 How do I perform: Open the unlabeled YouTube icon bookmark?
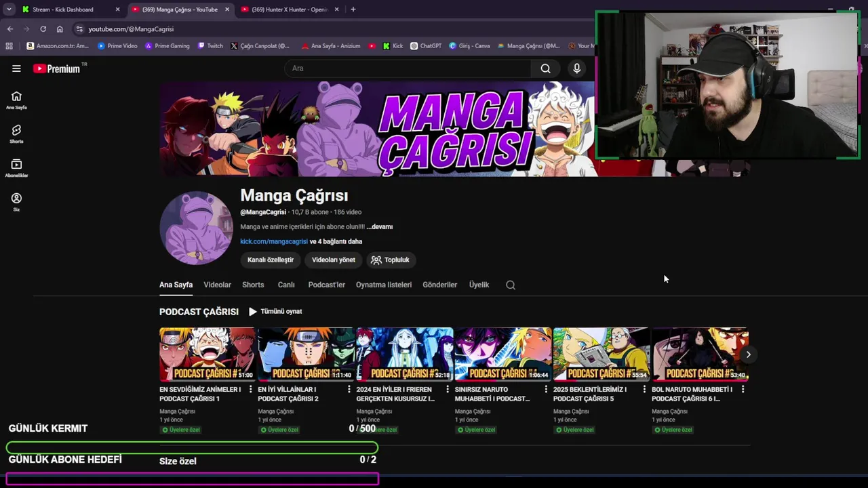tap(372, 46)
